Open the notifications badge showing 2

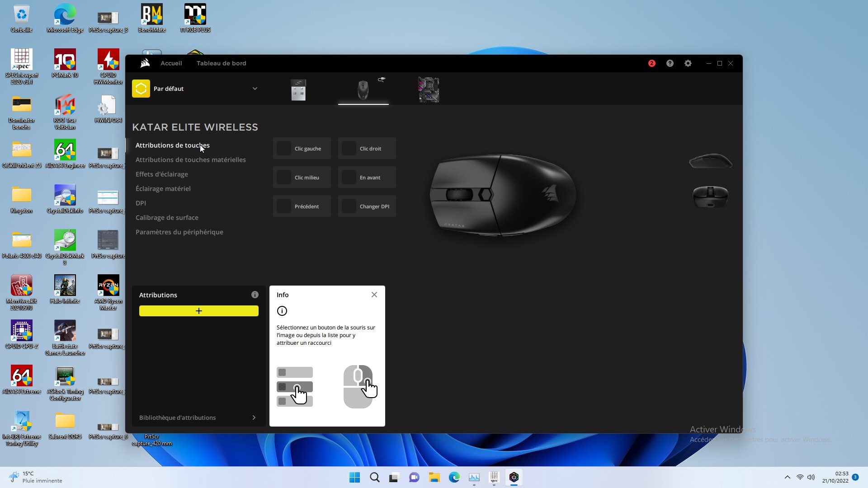pyautogui.click(x=651, y=63)
